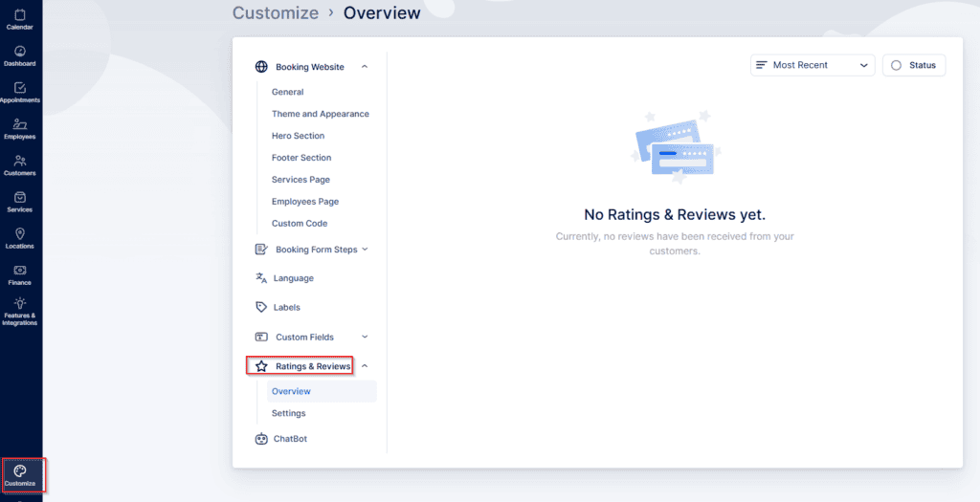Select Theme and Appearance menu item
The width and height of the screenshot is (980, 502).
320,114
